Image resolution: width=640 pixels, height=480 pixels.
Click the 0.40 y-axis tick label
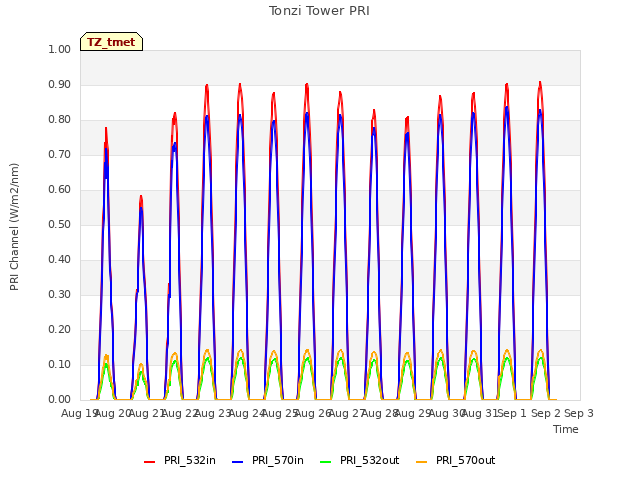point(60,260)
